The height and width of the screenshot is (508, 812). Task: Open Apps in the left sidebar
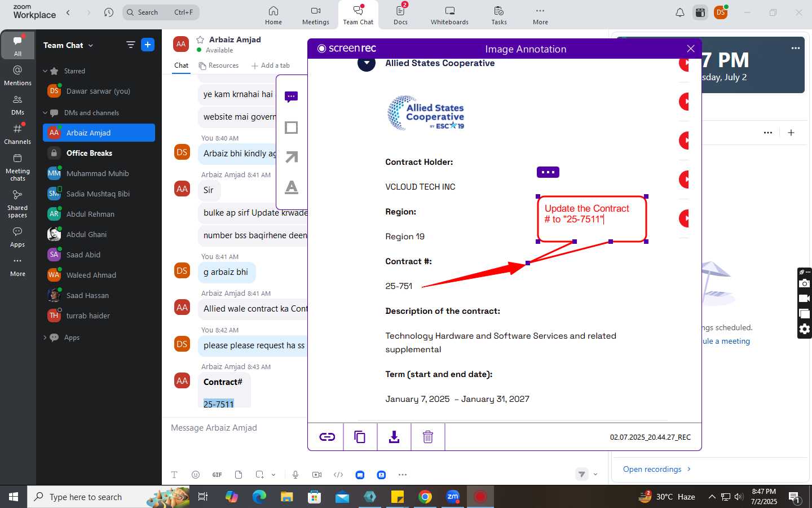tap(17, 237)
